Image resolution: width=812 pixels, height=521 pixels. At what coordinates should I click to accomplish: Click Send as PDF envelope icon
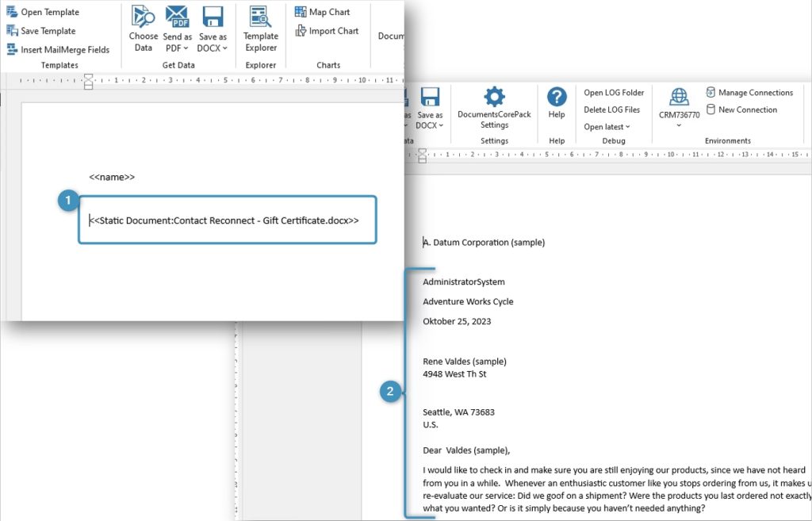177,17
